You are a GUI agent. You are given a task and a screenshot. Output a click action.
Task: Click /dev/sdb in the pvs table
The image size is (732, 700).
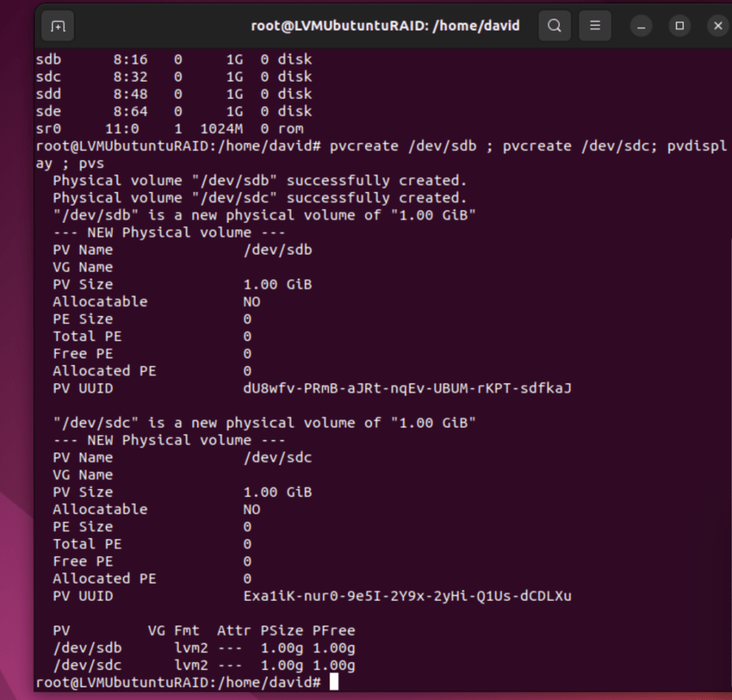(87, 648)
